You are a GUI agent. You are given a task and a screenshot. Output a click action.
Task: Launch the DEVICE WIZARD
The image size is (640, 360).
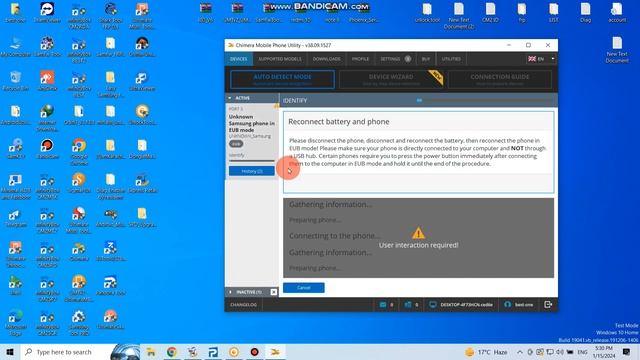[391, 79]
